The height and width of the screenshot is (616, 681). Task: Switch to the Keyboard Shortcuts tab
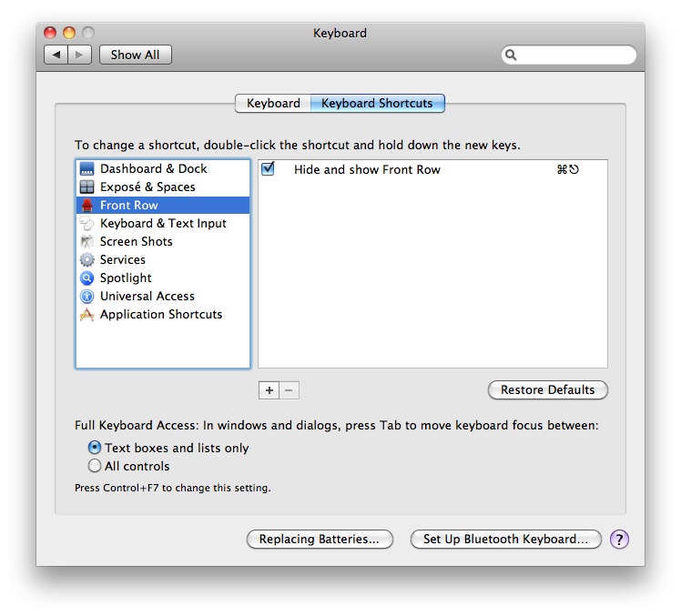point(378,104)
